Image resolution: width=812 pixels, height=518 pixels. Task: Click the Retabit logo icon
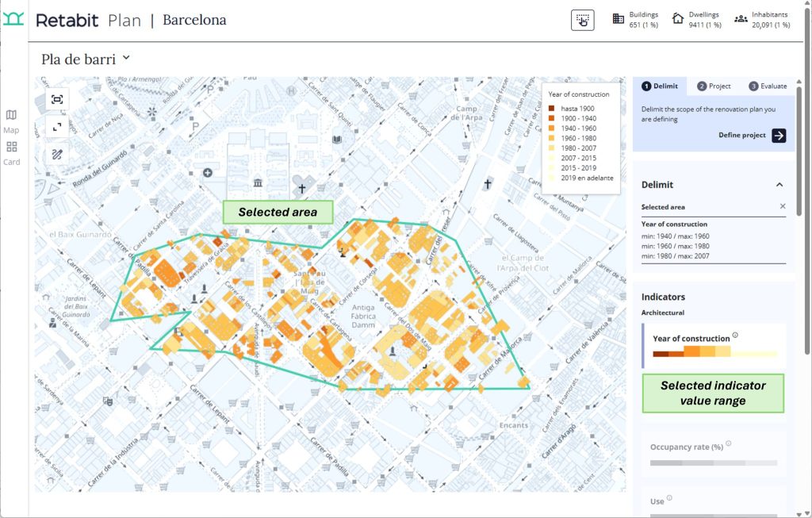[13, 20]
